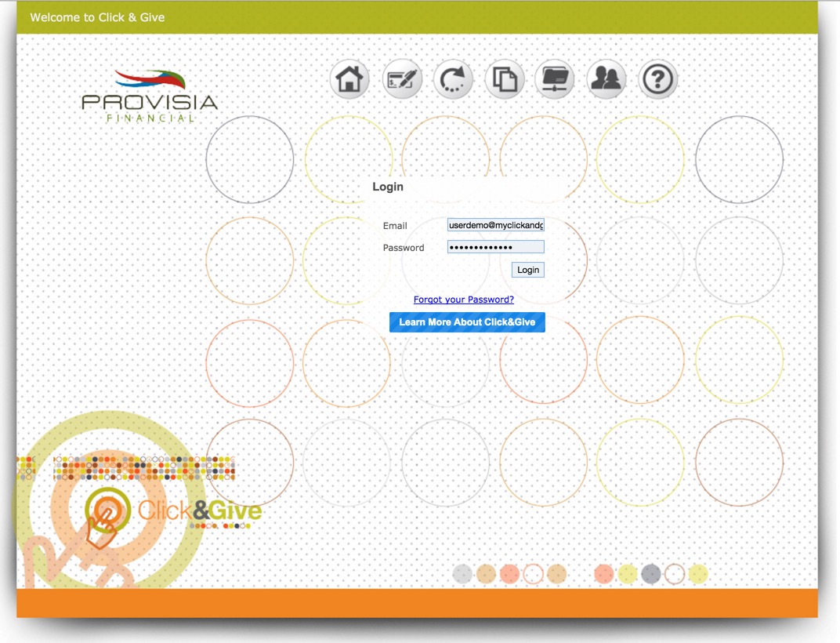
Task: Click the edit form pencil icon
Action: 401,79
